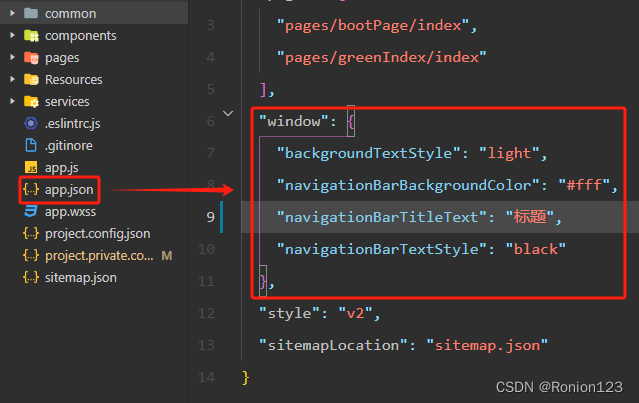This screenshot has height=403, width=639.
Task: Open app.wxss stylesheet file
Action: [x=71, y=211]
